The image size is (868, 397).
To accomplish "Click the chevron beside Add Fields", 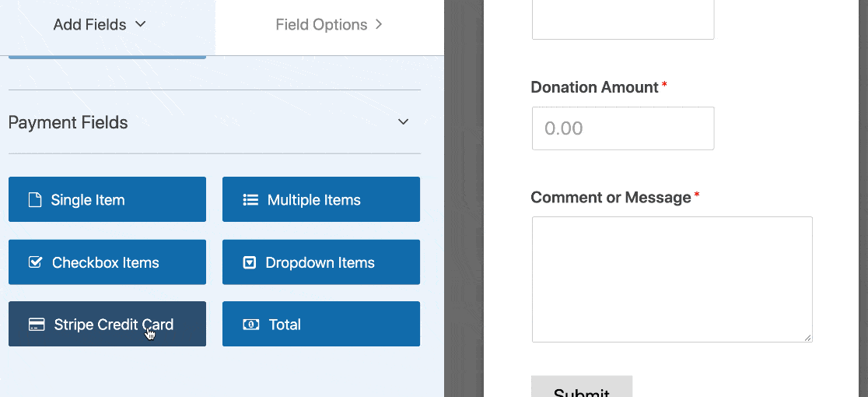I will [141, 24].
